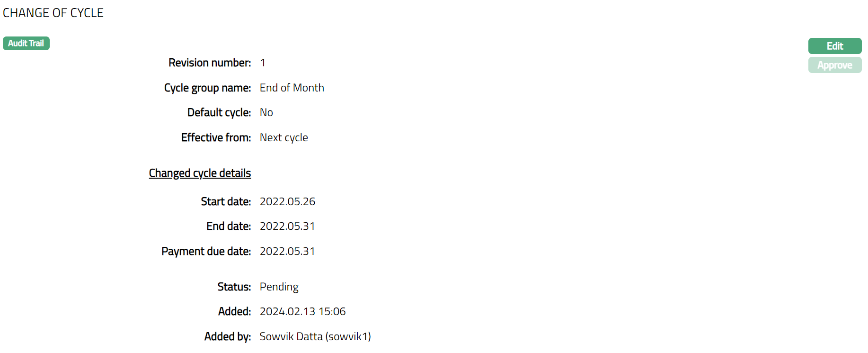Click the Status label
The image size is (868, 353).
click(x=234, y=287)
